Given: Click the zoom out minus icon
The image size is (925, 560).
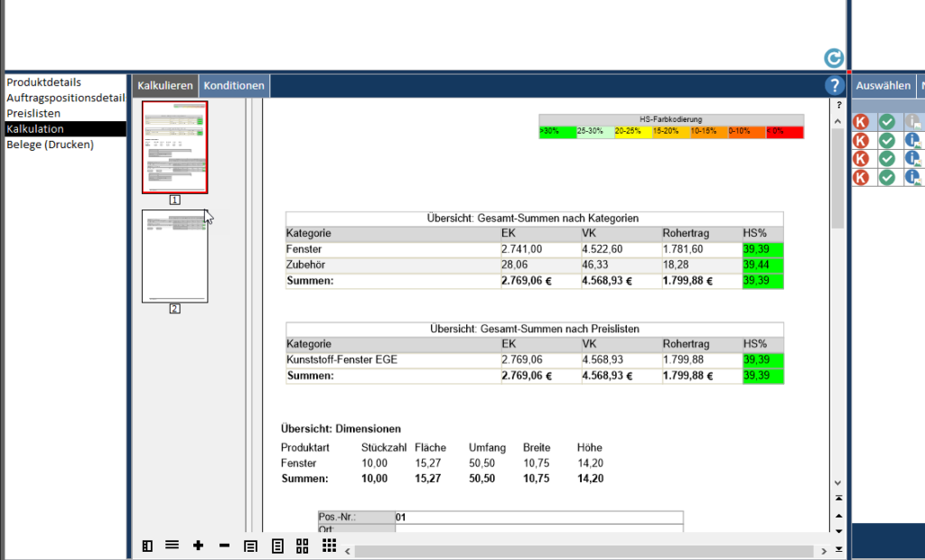Looking at the screenshot, I should 224,546.
